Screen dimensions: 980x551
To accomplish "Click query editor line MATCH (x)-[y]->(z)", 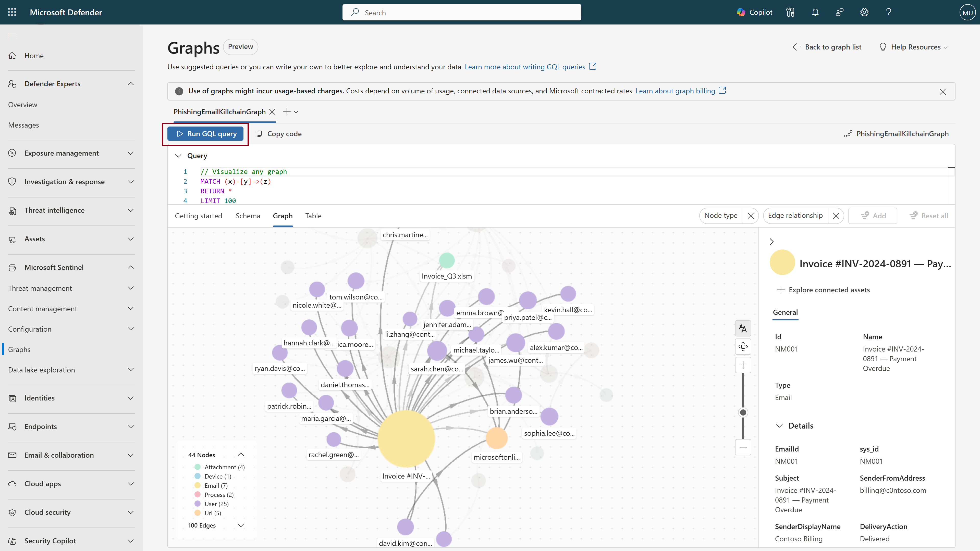I will 236,181.
